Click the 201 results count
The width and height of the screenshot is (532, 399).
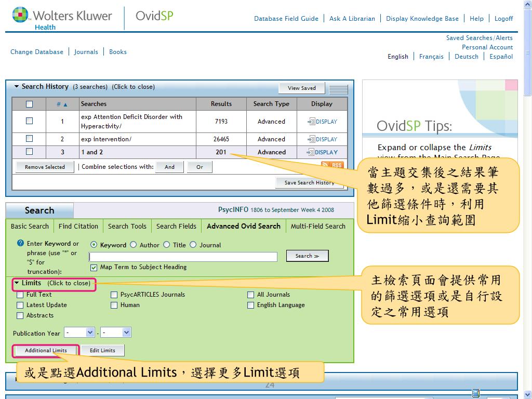click(221, 152)
